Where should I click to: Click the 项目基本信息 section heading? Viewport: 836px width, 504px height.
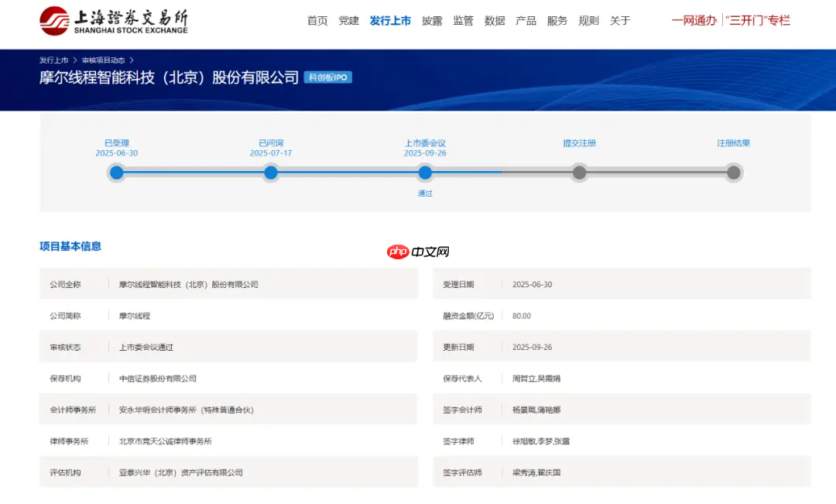pos(70,246)
